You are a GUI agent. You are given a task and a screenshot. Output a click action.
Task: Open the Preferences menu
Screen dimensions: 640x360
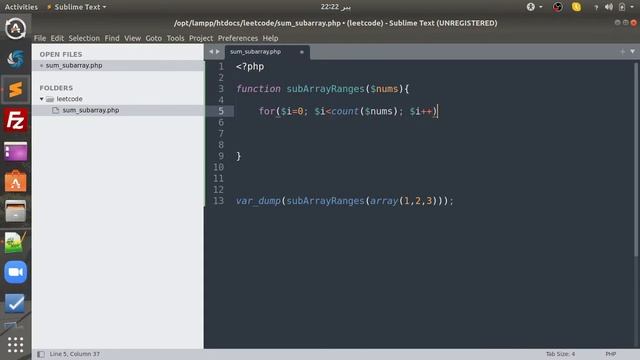(x=238, y=38)
